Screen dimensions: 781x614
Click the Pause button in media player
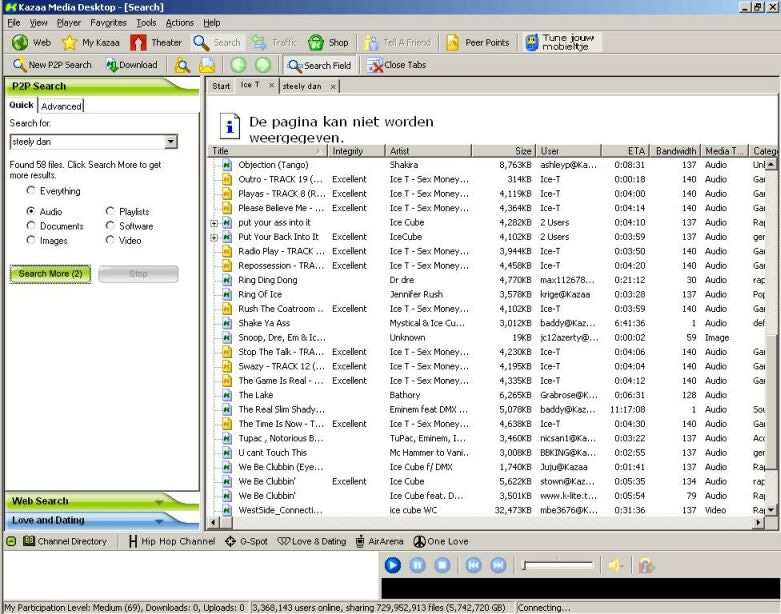[417, 565]
